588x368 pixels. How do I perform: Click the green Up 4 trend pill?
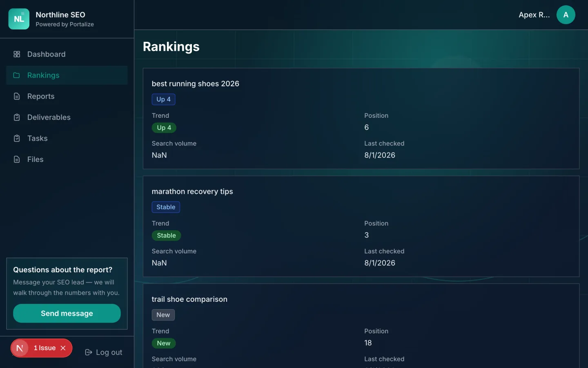pos(164,128)
